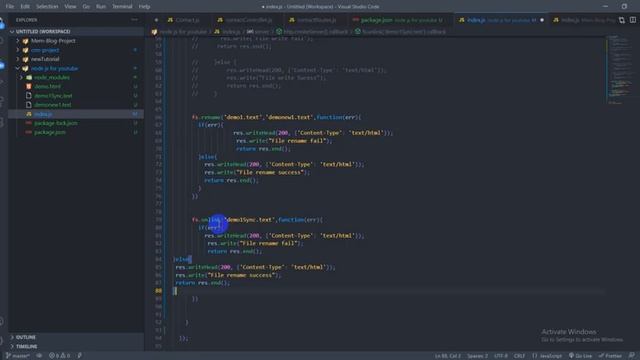
Task: Click the master git branch indicator
Action: (x=18, y=356)
